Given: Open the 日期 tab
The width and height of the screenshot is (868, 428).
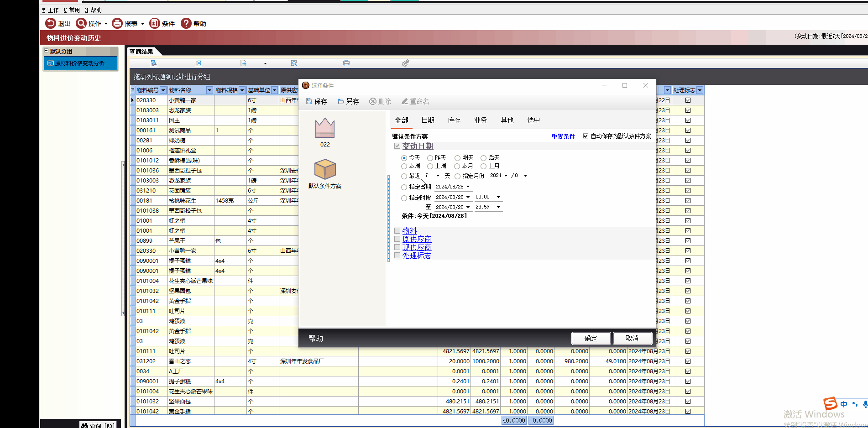Looking at the screenshot, I should click(x=428, y=120).
